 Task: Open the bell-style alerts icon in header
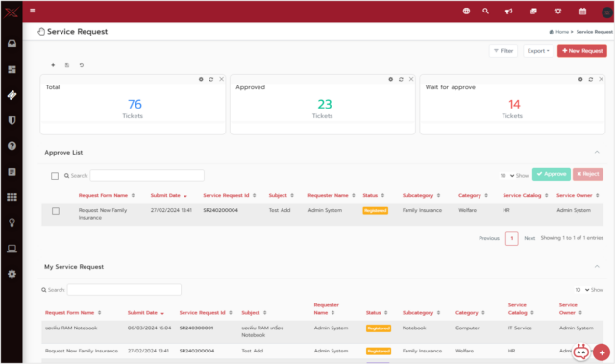tap(558, 11)
